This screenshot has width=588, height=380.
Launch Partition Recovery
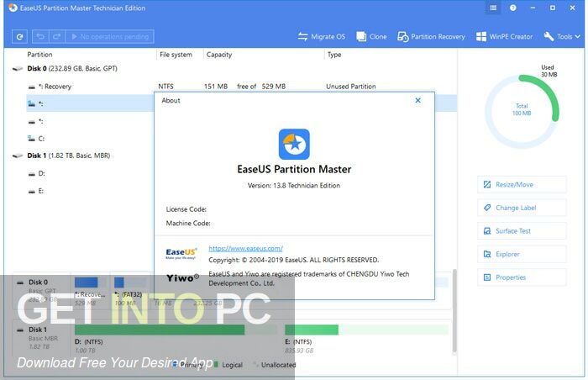[431, 36]
